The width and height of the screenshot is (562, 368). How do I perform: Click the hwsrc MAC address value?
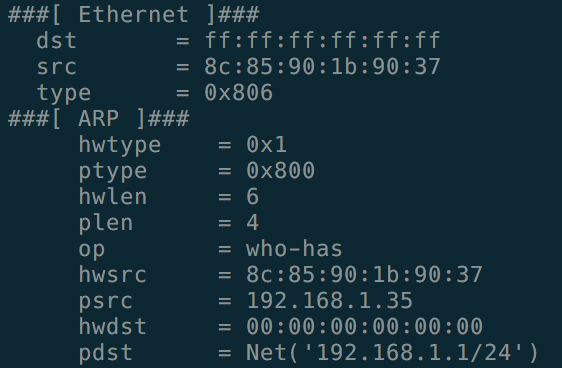364,275
